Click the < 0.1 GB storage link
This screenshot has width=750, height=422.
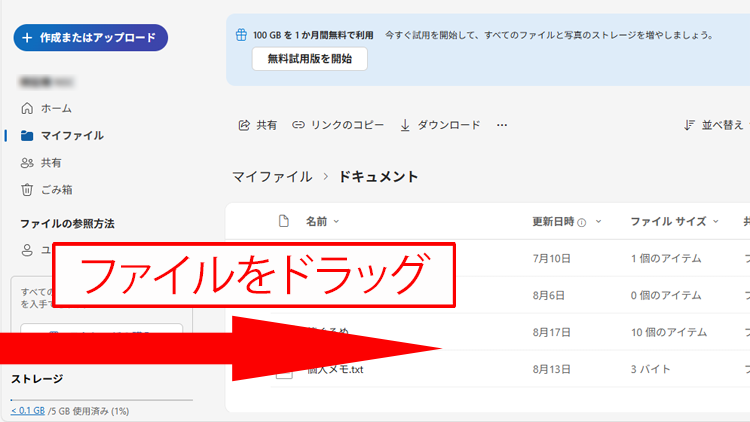click(28, 411)
